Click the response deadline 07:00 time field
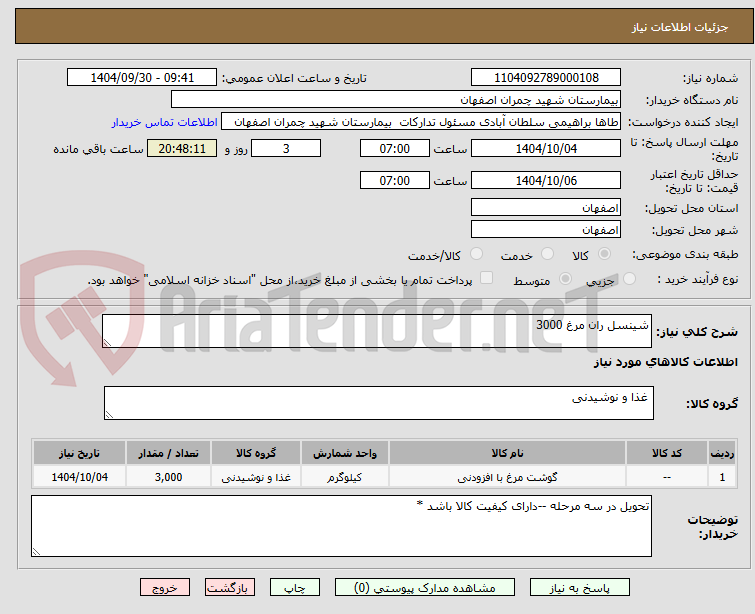The image size is (755, 614). pos(395,148)
